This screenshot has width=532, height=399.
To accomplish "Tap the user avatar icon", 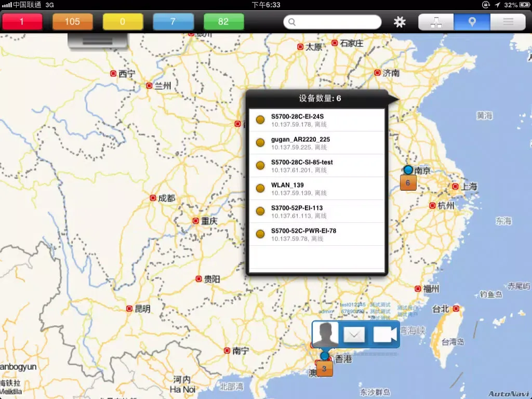I will click(x=325, y=334).
